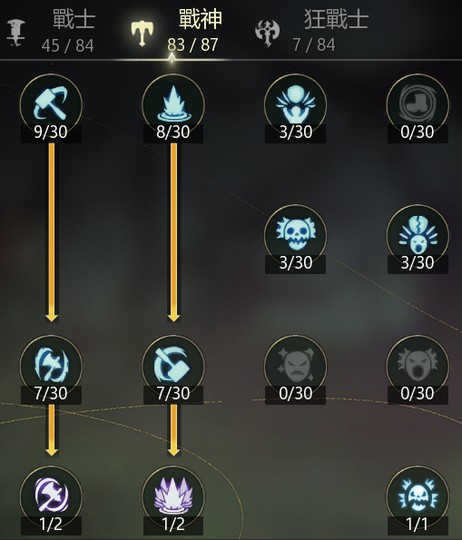Click the 戰神 hammer class emblem

click(142, 32)
